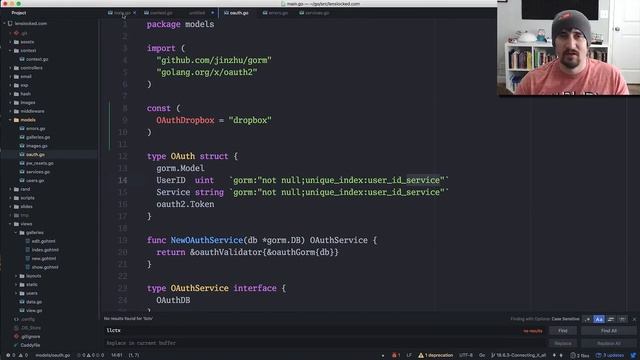The width and height of the screenshot is (640, 360).
Task: Switch to the context.go editor tab
Action: click(x=158, y=13)
